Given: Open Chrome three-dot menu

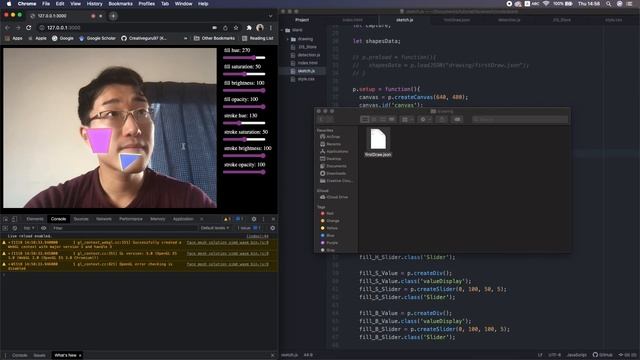Looking at the screenshot, I should [270, 28].
